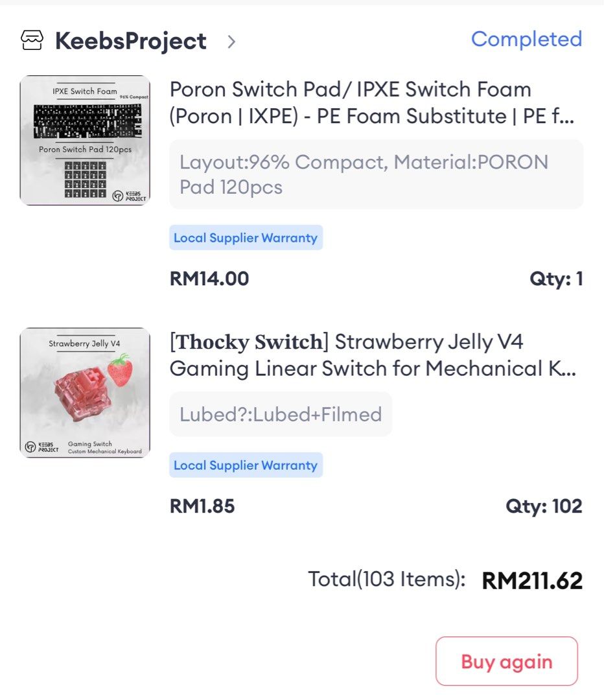Click the Local Supplier Warranty badge on switch foam

(246, 237)
